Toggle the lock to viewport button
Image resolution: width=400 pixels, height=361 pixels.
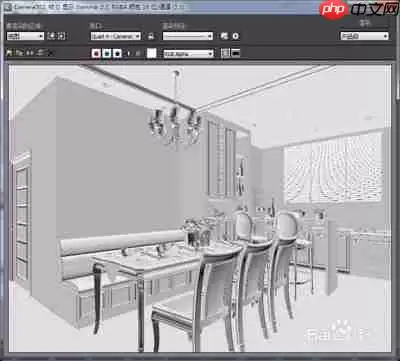point(151,36)
